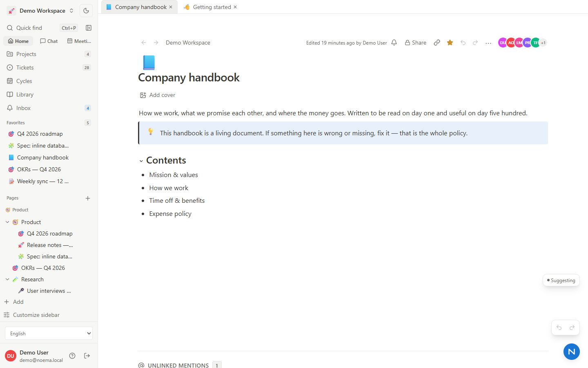588x368 pixels.
Task: Collapse Research tree folder
Action: click(x=7, y=279)
